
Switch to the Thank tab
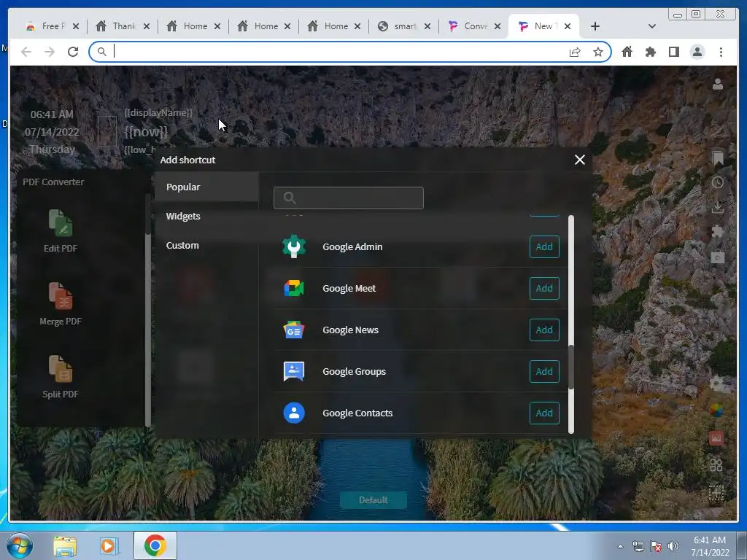(116, 26)
